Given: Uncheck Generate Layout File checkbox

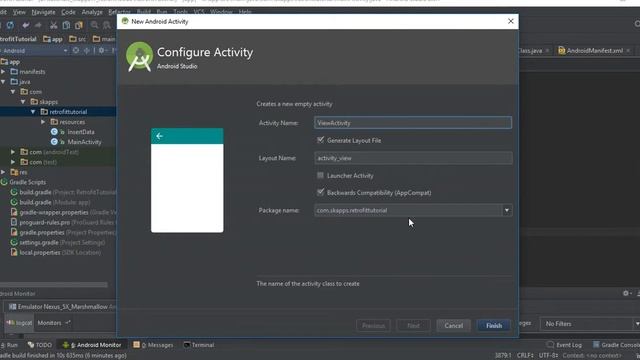Looking at the screenshot, I should click(x=320, y=140).
